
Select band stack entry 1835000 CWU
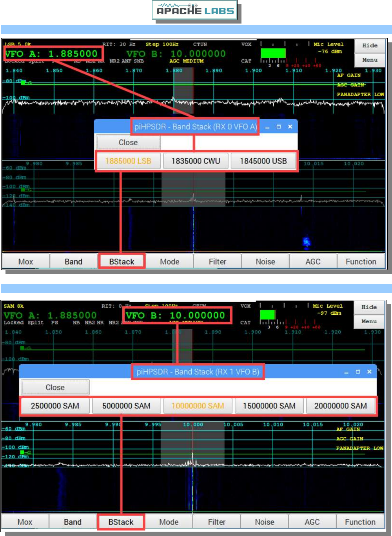[x=196, y=161]
